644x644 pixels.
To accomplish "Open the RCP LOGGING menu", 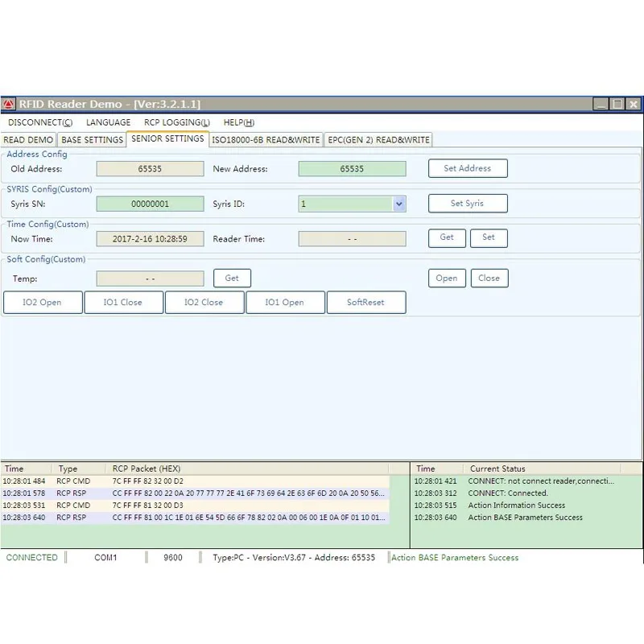I will click(x=176, y=122).
